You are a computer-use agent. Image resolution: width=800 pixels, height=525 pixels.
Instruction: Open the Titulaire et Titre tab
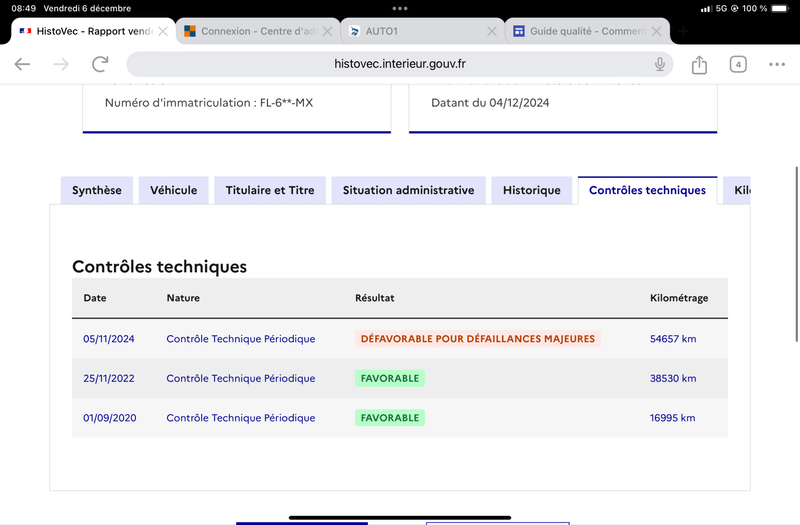point(270,190)
